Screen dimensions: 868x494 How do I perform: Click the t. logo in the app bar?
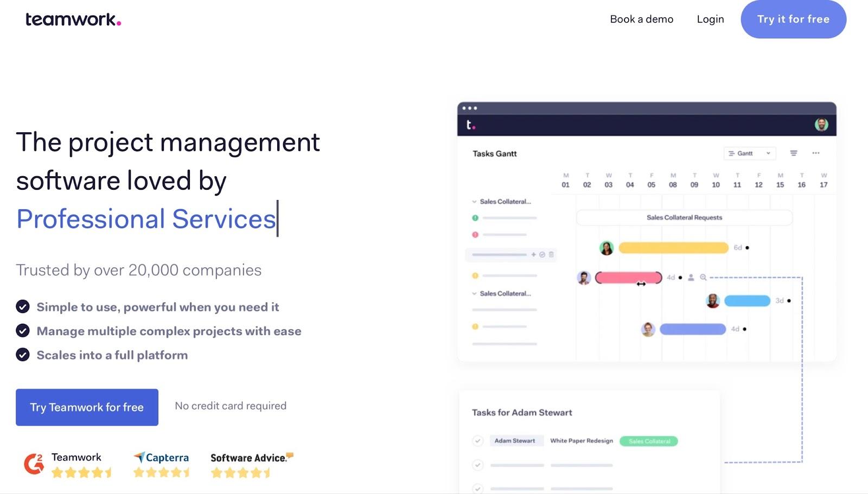coord(470,125)
